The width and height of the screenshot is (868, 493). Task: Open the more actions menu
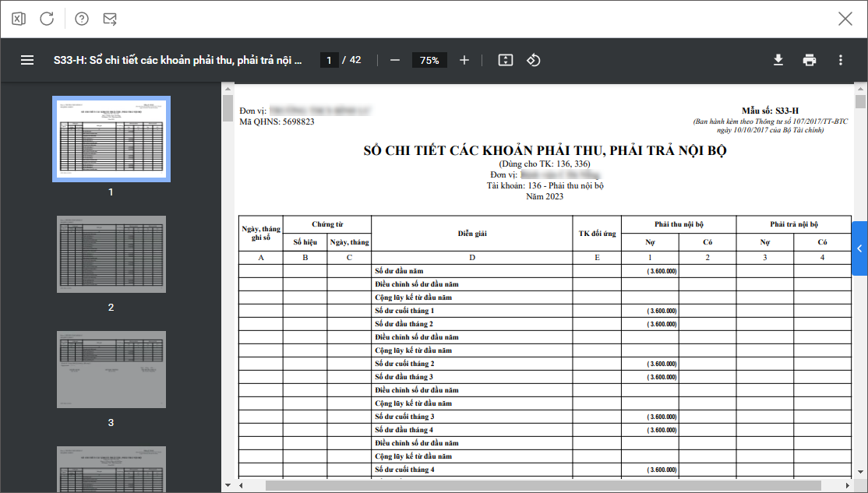click(839, 59)
